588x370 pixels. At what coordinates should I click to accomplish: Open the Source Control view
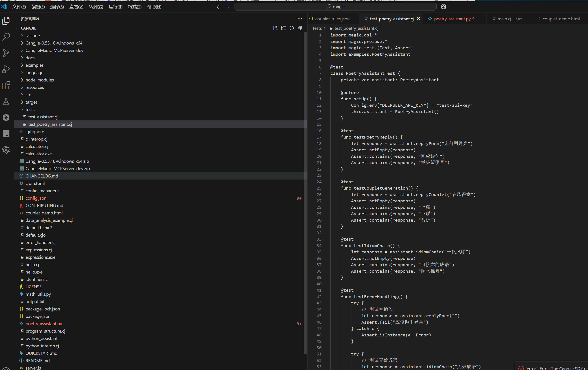[x=6, y=53]
